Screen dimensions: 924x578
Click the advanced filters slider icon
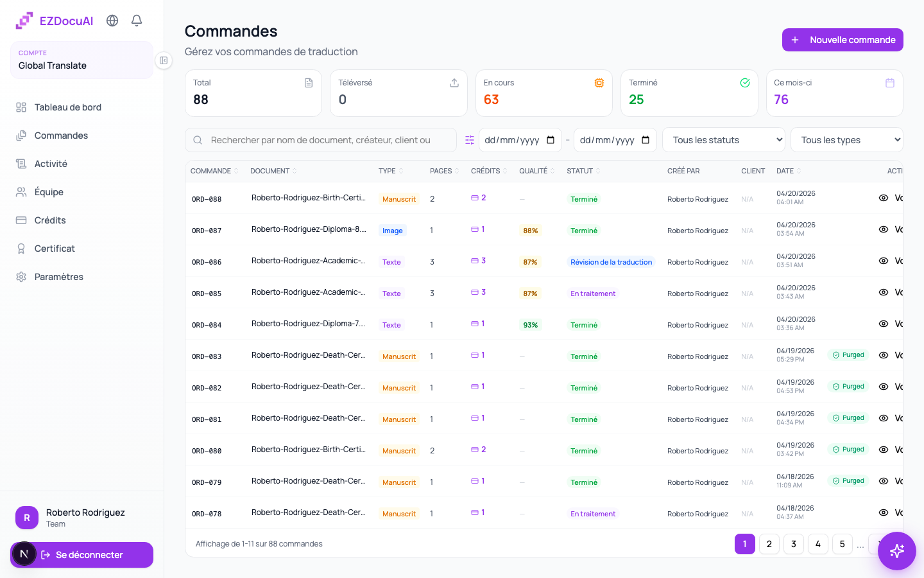(x=470, y=140)
